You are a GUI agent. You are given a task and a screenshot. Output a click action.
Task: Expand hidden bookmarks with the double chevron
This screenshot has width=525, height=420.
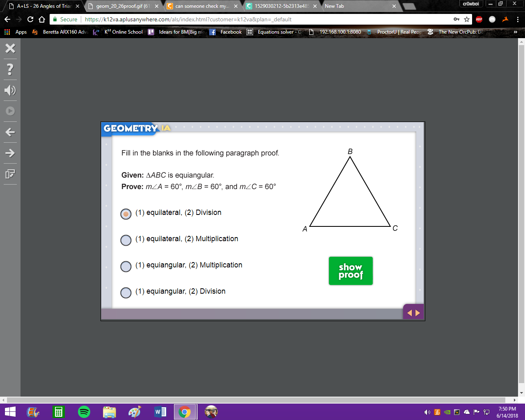click(x=516, y=32)
